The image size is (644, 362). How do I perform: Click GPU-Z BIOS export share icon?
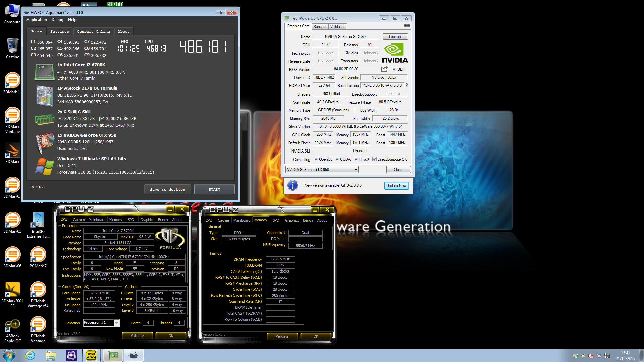[384, 69]
